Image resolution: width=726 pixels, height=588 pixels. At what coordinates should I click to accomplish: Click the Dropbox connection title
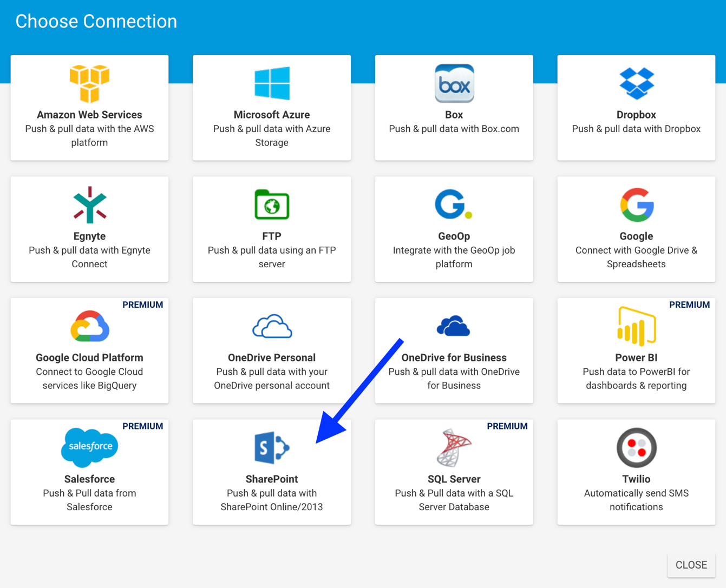[637, 115]
